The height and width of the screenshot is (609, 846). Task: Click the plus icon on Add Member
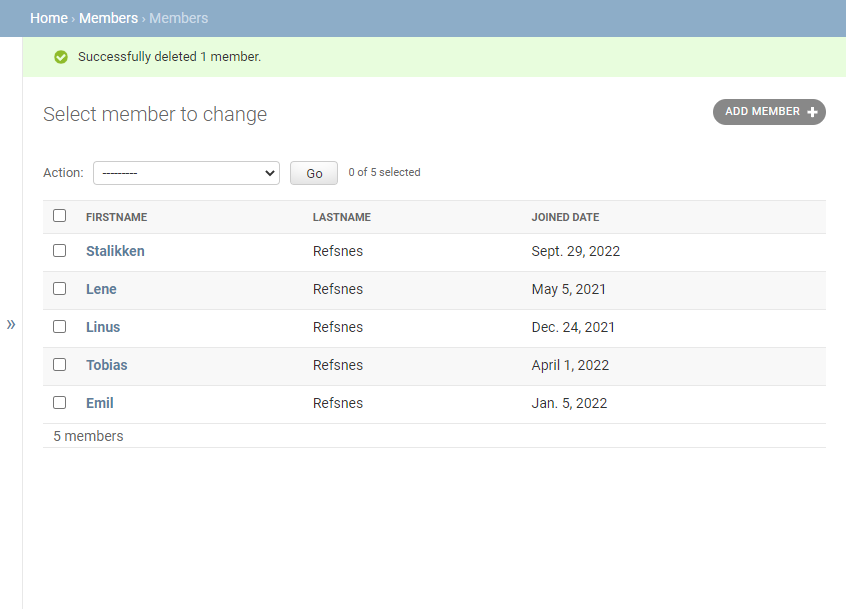(x=813, y=112)
